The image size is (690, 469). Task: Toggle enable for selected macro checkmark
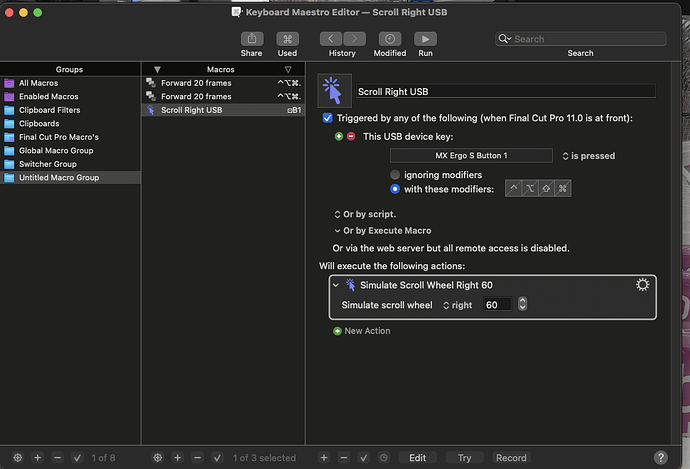(217, 458)
